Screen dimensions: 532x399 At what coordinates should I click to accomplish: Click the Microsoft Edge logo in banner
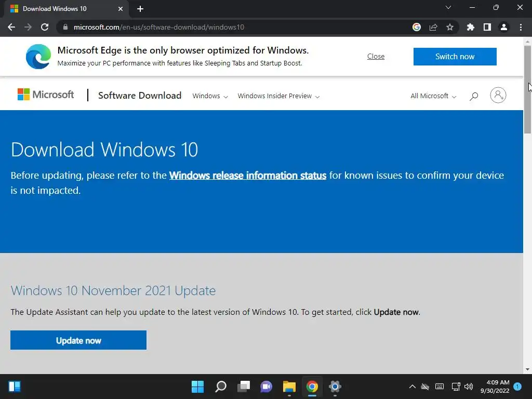[x=38, y=56]
